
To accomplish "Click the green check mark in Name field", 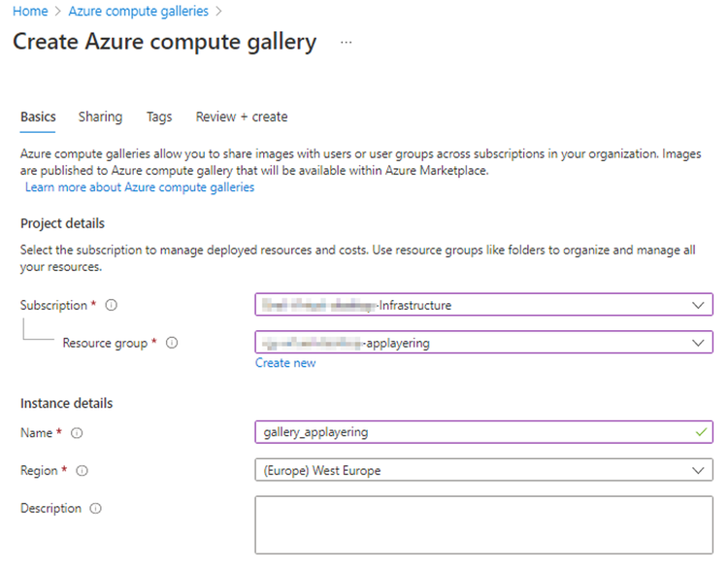I will [x=701, y=432].
